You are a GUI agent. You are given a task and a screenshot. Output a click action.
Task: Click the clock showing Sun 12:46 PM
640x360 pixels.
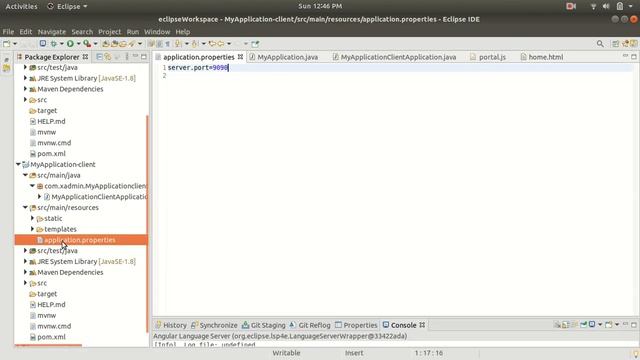click(320, 6)
